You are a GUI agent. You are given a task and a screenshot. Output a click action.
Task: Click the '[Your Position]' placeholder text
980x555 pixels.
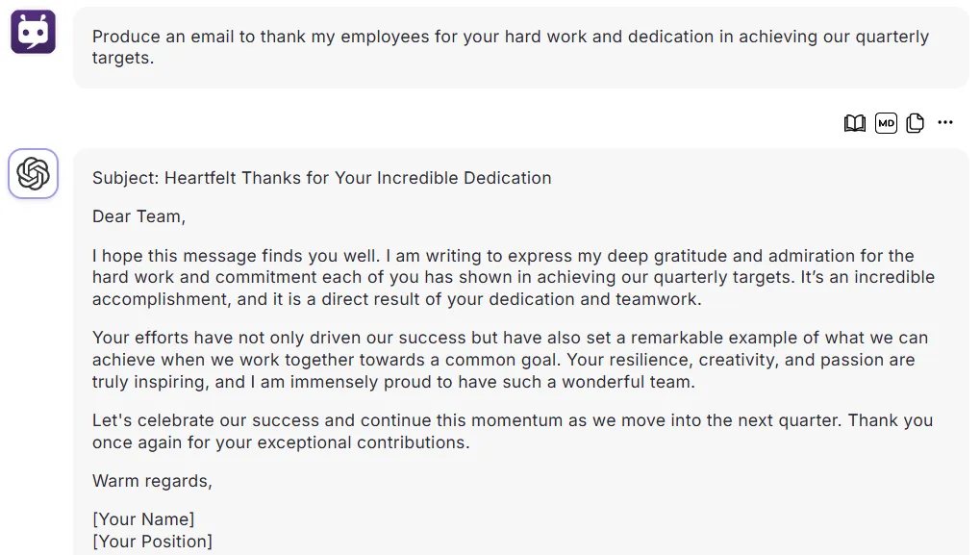[153, 542]
